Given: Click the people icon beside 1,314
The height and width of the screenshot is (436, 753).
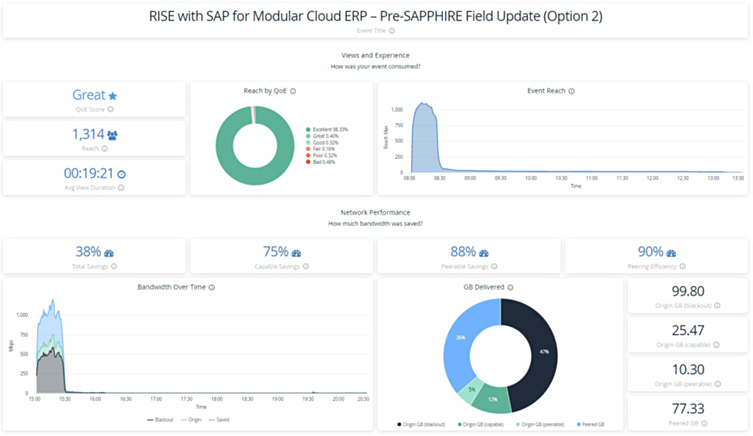Looking at the screenshot, I should [x=112, y=135].
